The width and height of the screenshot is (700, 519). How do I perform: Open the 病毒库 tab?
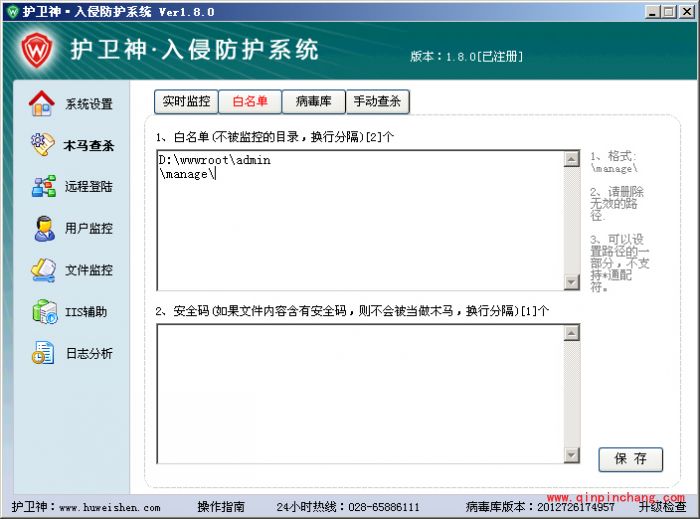point(314,102)
